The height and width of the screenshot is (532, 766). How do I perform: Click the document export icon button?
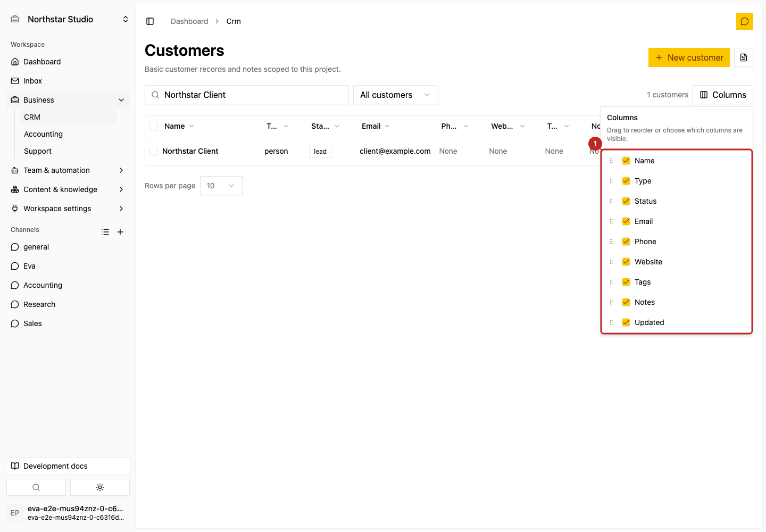(x=744, y=57)
